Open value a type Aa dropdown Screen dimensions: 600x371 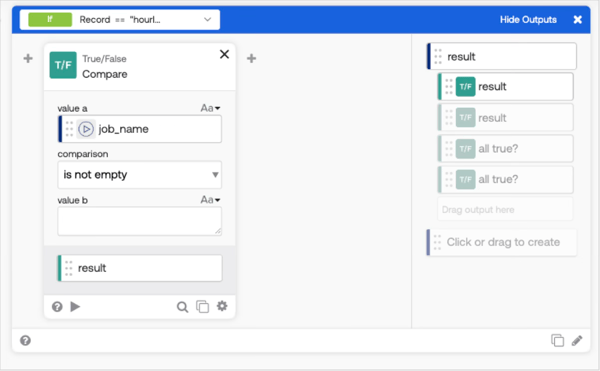pos(210,108)
